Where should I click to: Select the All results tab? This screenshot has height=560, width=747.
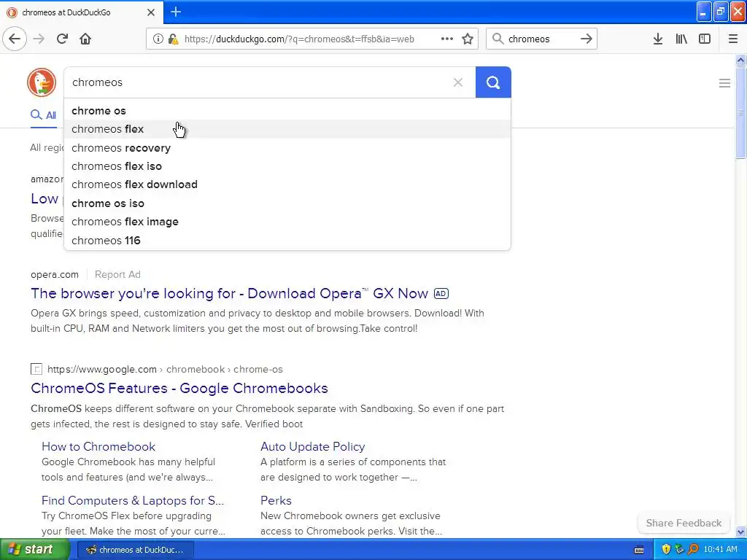pyautogui.click(x=43, y=114)
